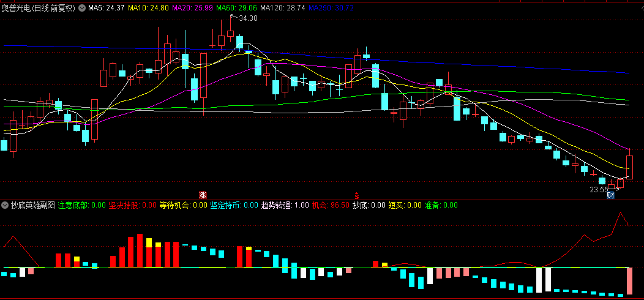Select the 坚定持币: 0.00 value
The width and height of the screenshot is (644, 300).
(x=234, y=205)
